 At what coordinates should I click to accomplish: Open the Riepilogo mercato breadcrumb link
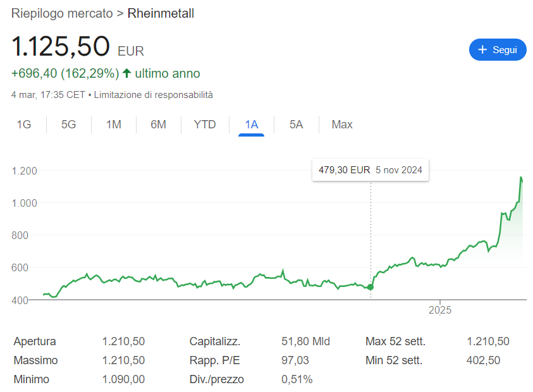click(x=62, y=13)
